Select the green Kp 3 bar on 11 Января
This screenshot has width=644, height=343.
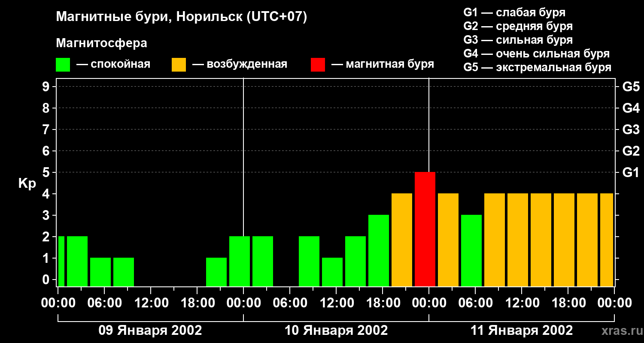(x=471, y=250)
